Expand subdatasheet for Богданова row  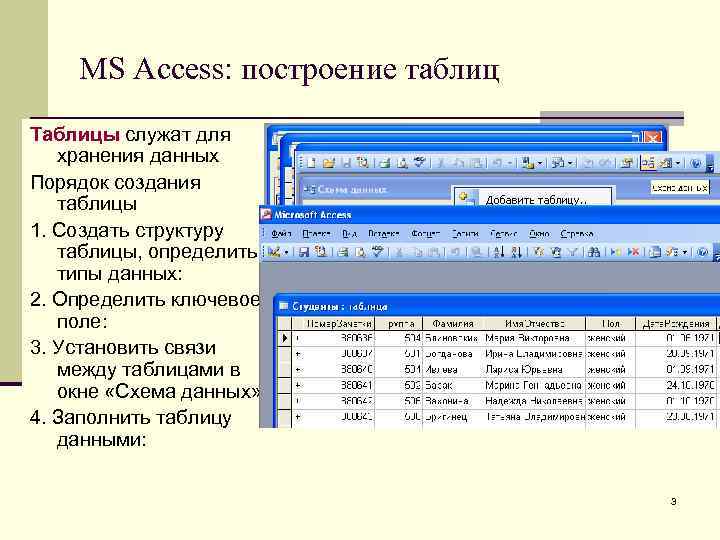(298, 354)
